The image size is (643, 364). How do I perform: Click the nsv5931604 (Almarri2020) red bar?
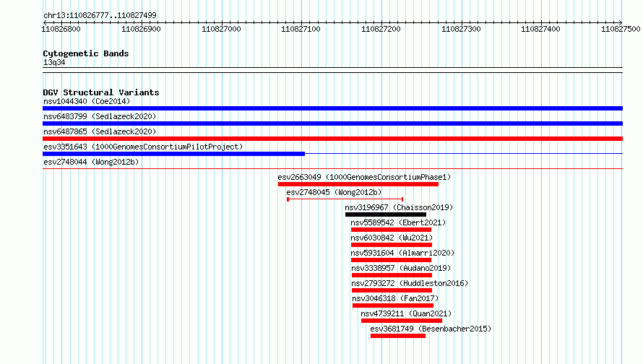pos(391,260)
